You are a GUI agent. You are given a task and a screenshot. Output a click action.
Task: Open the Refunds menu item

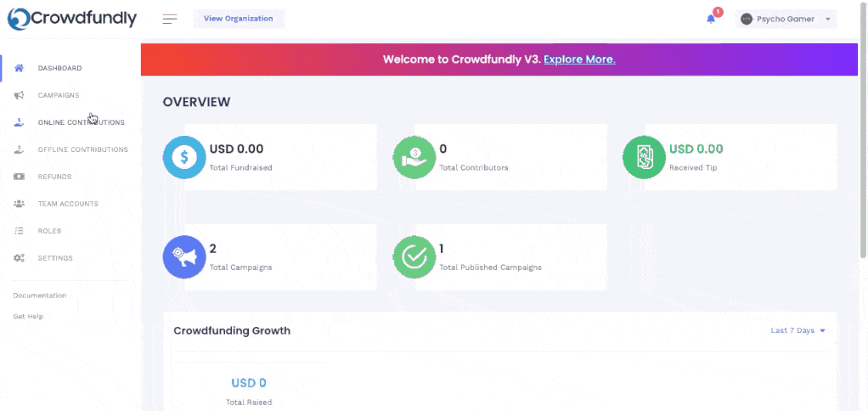tap(55, 177)
